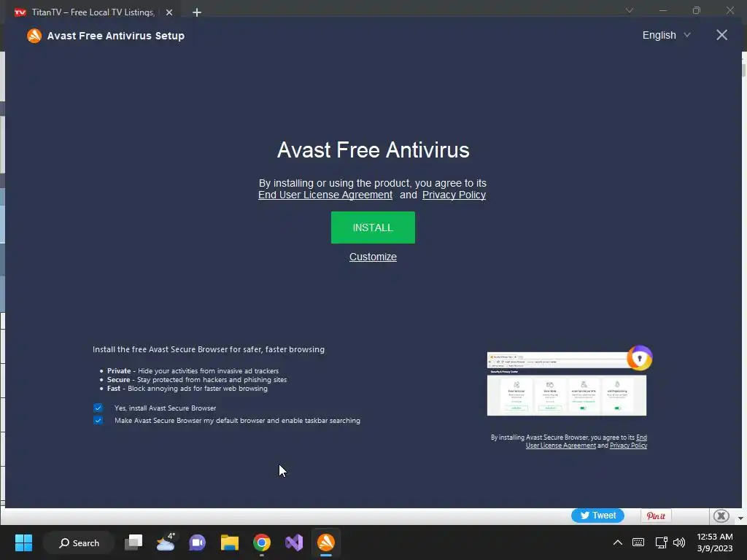Open Visual Studio from the taskbar
Image resolution: width=747 pixels, height=560 pixels.
pos(294,542)
